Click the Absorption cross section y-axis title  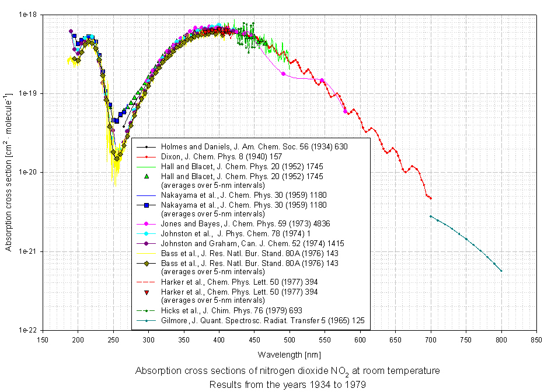pos(9,171)
